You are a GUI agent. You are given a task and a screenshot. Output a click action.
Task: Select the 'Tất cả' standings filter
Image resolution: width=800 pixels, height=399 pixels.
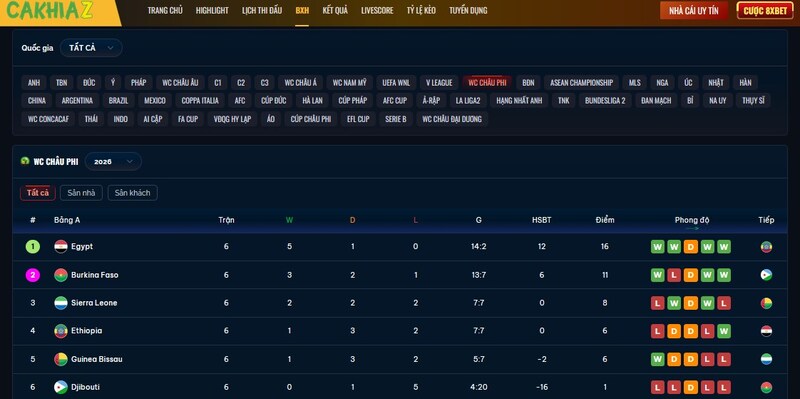coord(38,193)
